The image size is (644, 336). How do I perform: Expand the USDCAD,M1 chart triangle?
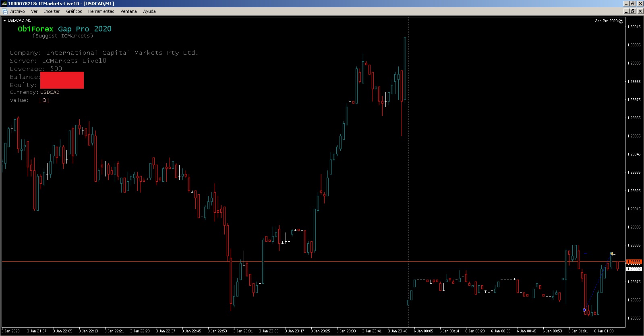pyautogui.click(x=5, y=20)
